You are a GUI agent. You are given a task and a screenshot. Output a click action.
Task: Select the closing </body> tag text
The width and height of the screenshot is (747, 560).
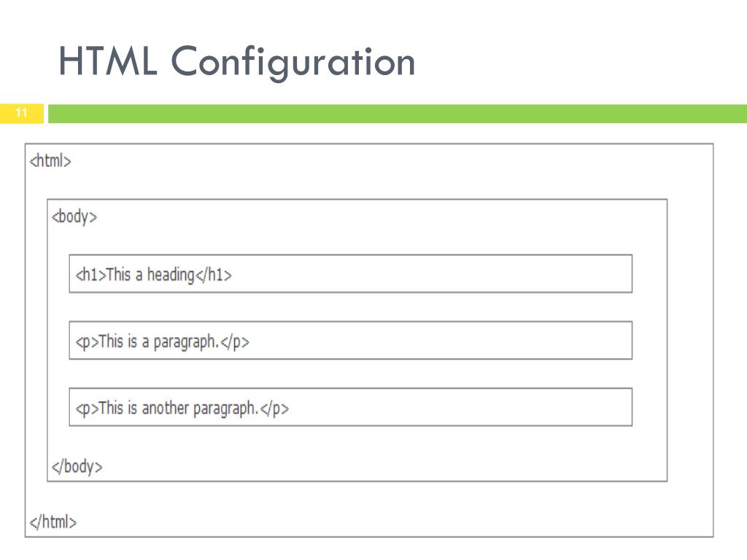coord(77,466)
